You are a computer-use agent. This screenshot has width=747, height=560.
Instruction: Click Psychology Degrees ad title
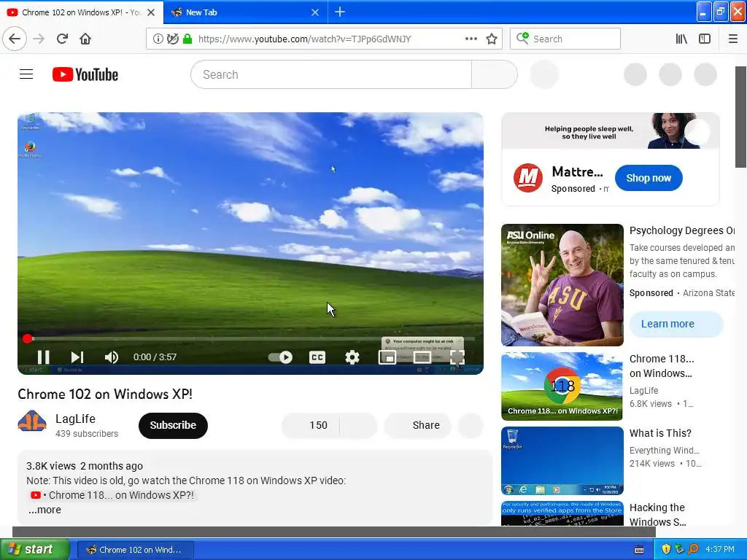click(682, 230)
